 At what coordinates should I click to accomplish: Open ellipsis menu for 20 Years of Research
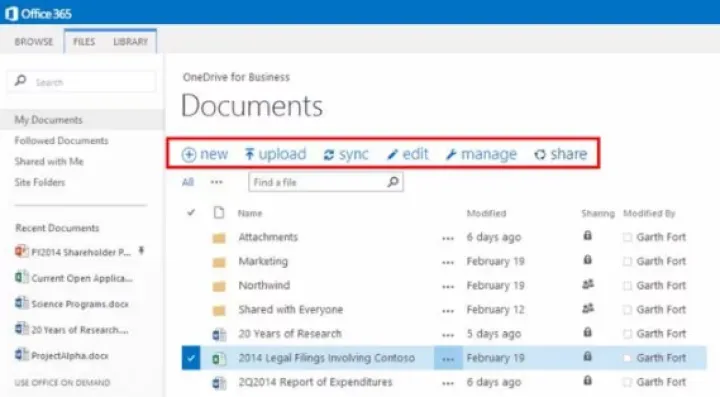click(x=448, y=335)
